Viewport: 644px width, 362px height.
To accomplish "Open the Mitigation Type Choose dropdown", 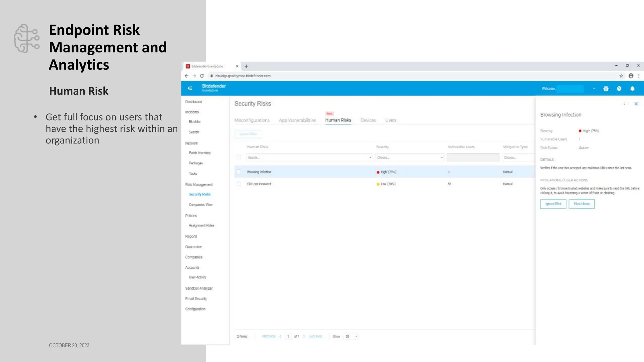I will click(x=518, y=157).
